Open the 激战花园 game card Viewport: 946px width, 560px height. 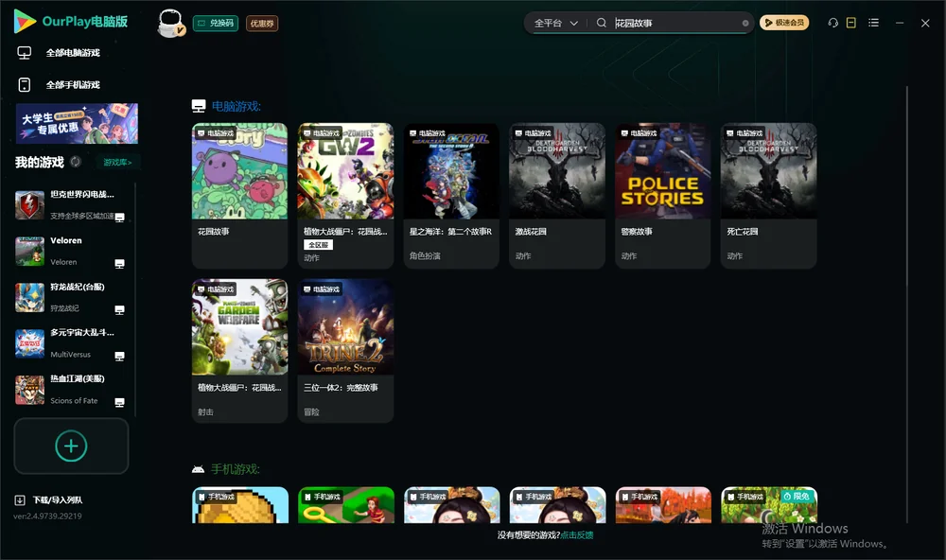pos(557,196)
